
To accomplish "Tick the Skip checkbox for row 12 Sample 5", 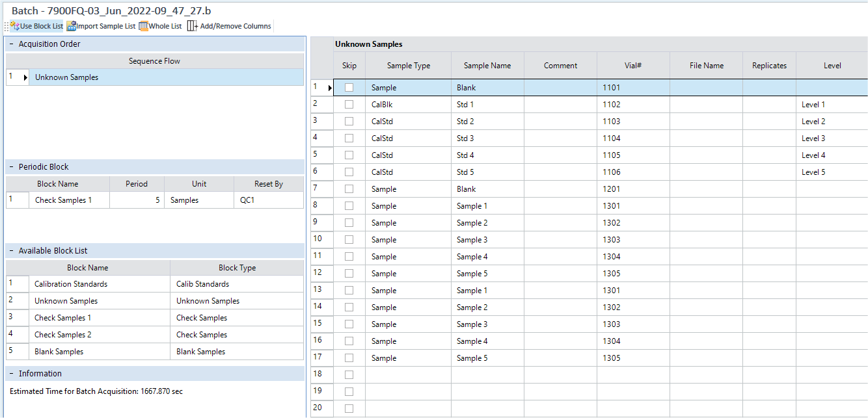I will pyautogui.click(x=349, y=274).
